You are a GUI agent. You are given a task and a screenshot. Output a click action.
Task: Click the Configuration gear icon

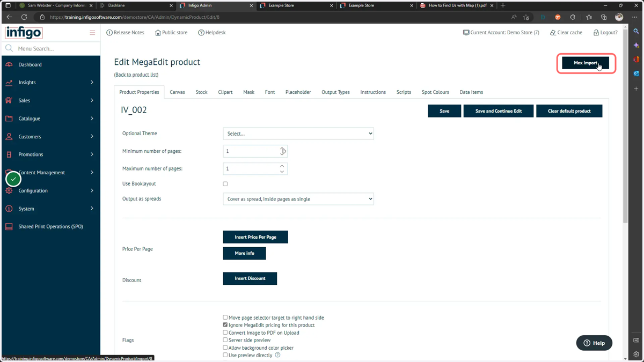9,191
